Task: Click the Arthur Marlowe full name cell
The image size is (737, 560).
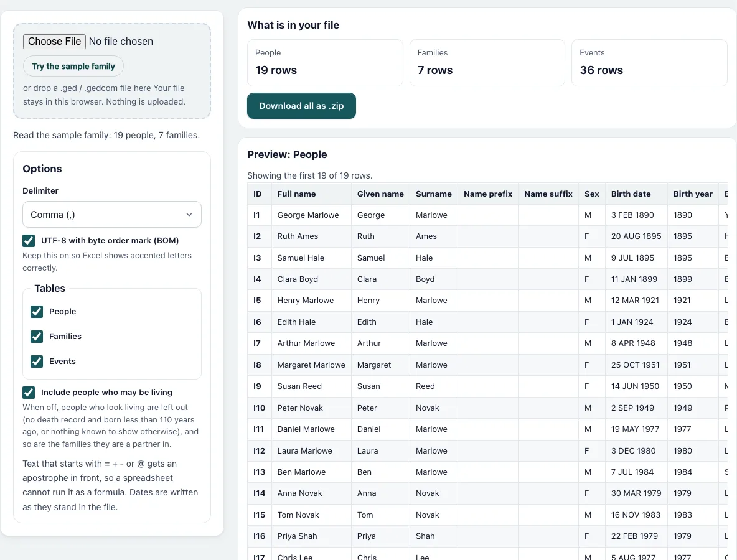Action: [x=311, y=343]
